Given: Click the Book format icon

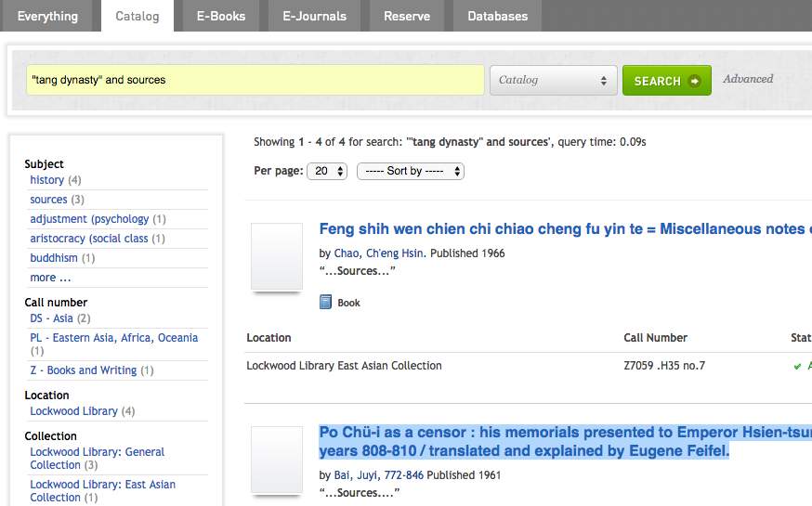Looking at the screenshot, I should tap(325, 302).
